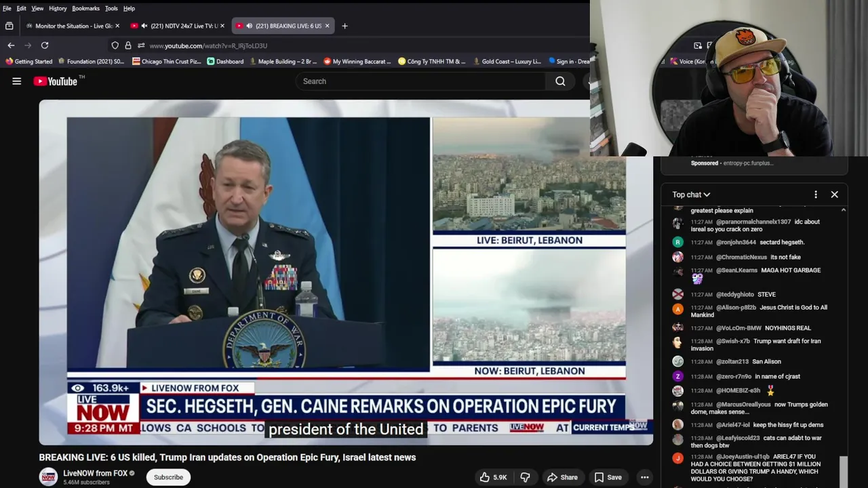Open LiveNOW from FOX channel avatar
This screenshot has width=868, height=488.
(48, 477)
